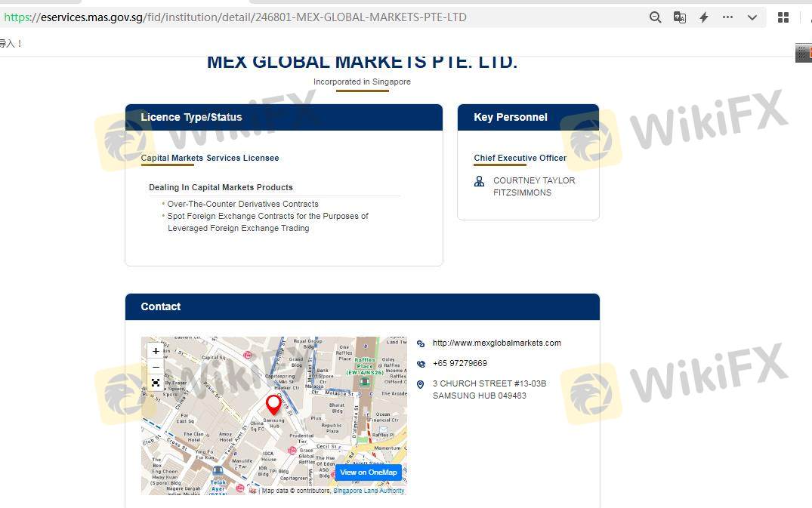Toggle fullscreen view of the map
Viewport: 812px width, 508px height.
pyautogui.click(x=156, y=383)
